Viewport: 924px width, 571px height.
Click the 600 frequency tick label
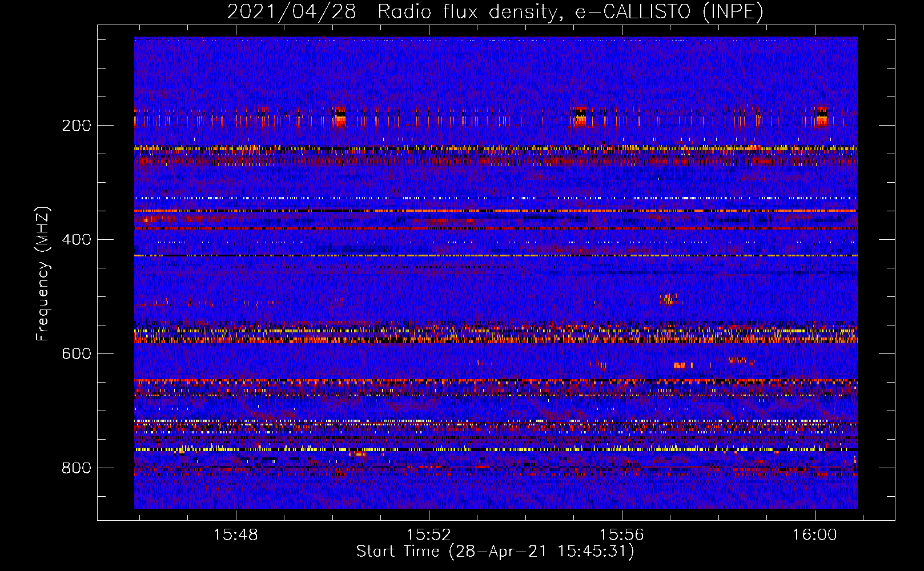[77, 354]
